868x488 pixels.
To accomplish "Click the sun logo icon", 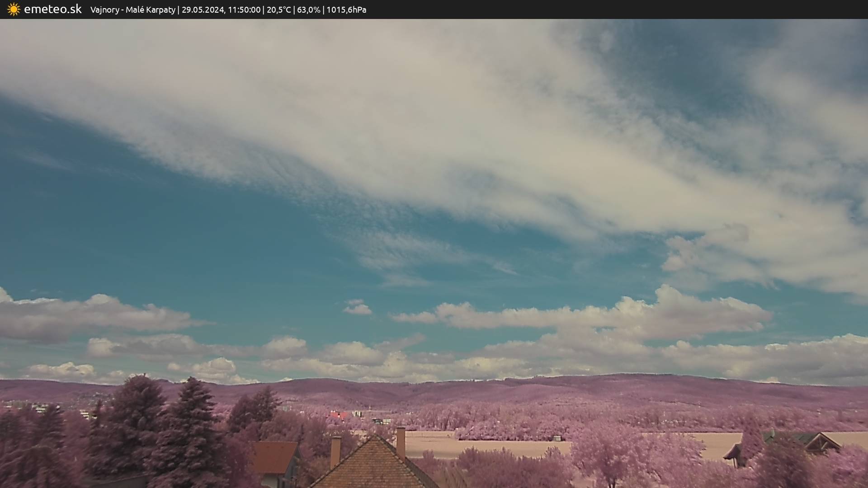I will point(14,9).
